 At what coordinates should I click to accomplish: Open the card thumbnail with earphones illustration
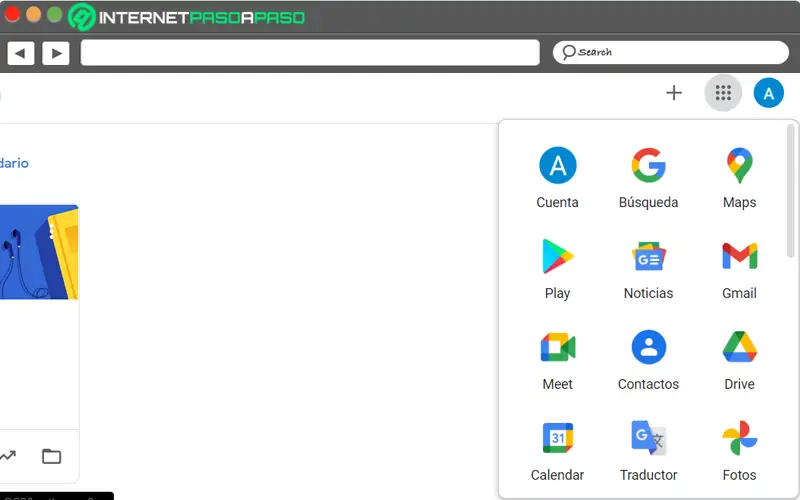coord(39,252)
